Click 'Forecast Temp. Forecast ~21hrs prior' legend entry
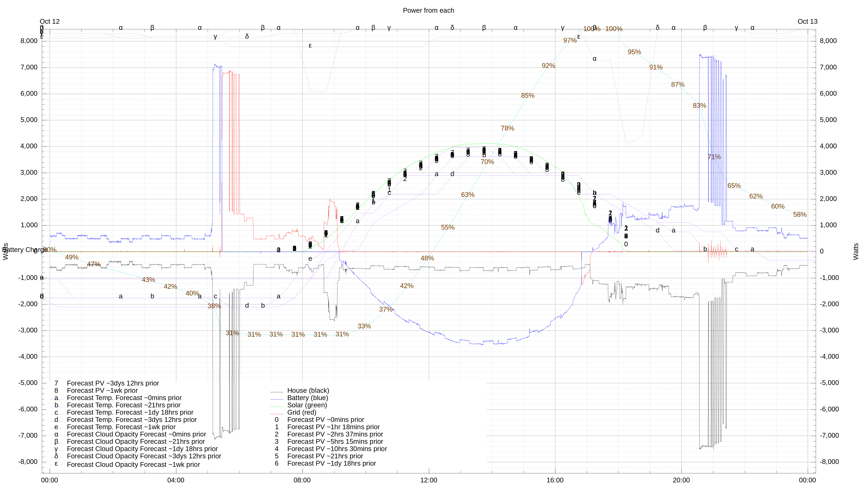Image resolution: width=868 pixels, height=488 pixels. pos(124,405)
